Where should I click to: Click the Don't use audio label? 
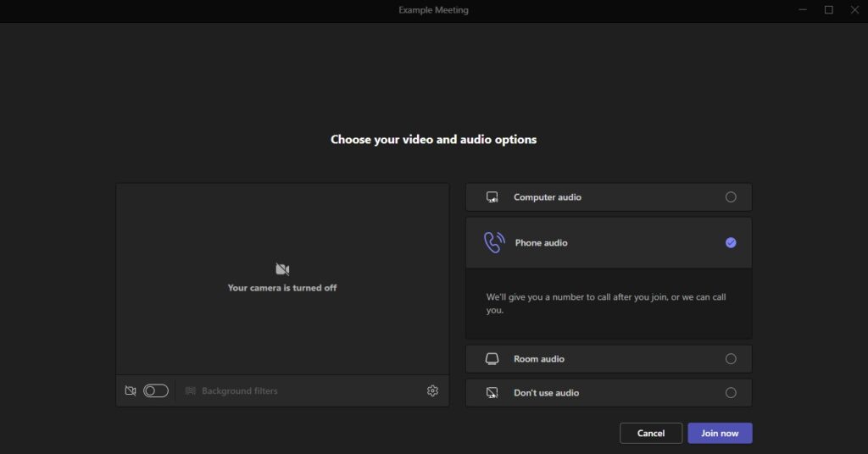click(x=547, y=393)
